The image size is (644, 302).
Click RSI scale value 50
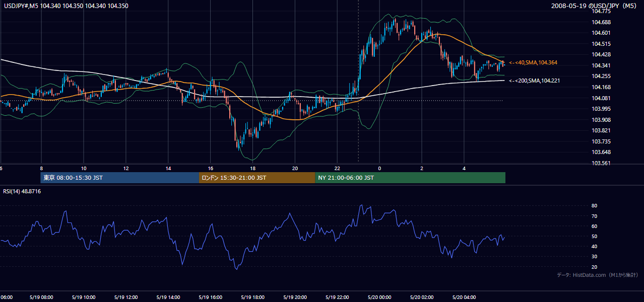(x=595, y=236)
